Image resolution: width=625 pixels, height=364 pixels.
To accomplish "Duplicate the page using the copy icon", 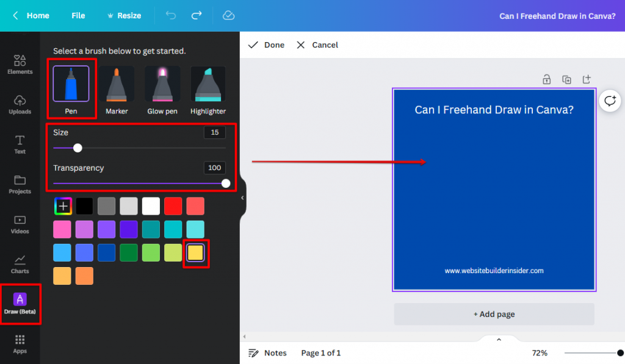I will pyautogui.click(x=566, y=79).
